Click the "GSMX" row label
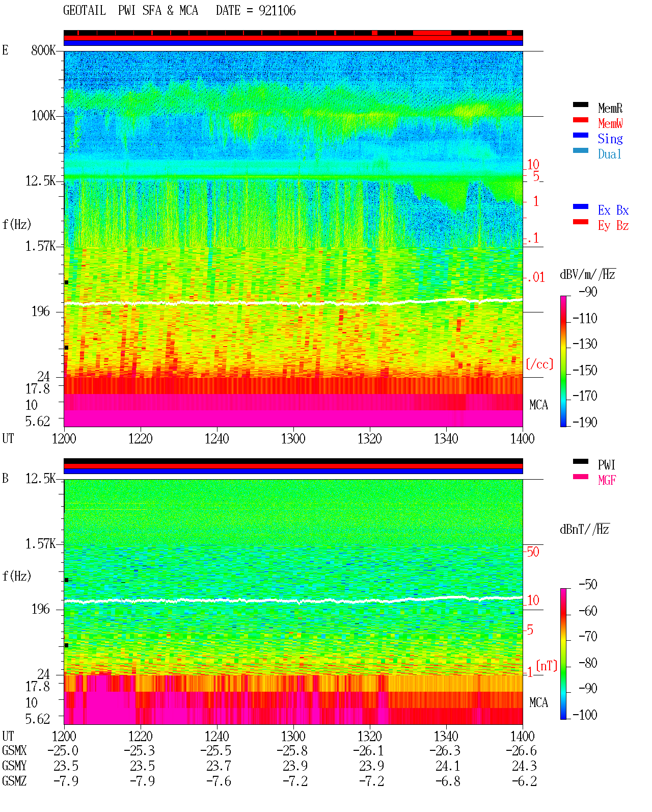Viewport: 652px width, 812px height. 14,750
